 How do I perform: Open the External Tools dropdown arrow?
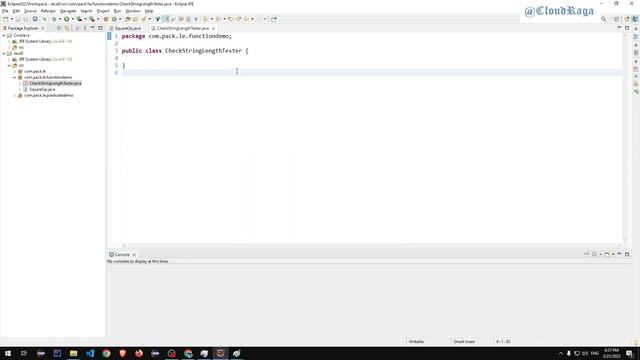point(98,19)
